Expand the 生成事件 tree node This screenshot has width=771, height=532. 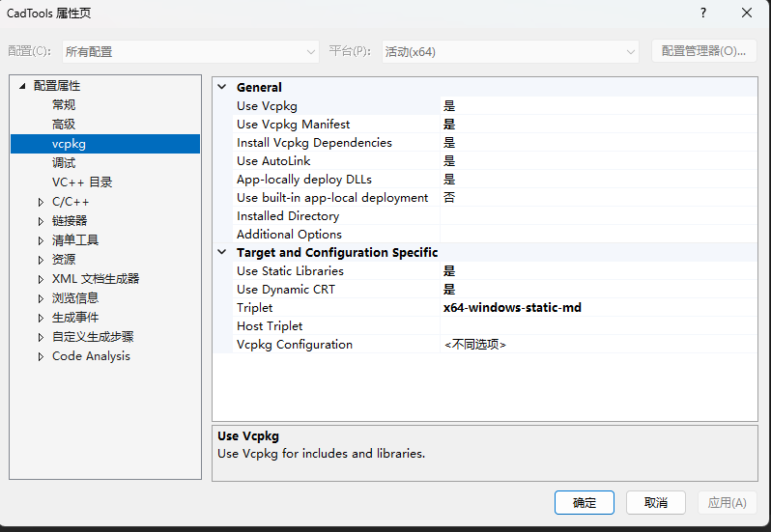coord(41,318)
